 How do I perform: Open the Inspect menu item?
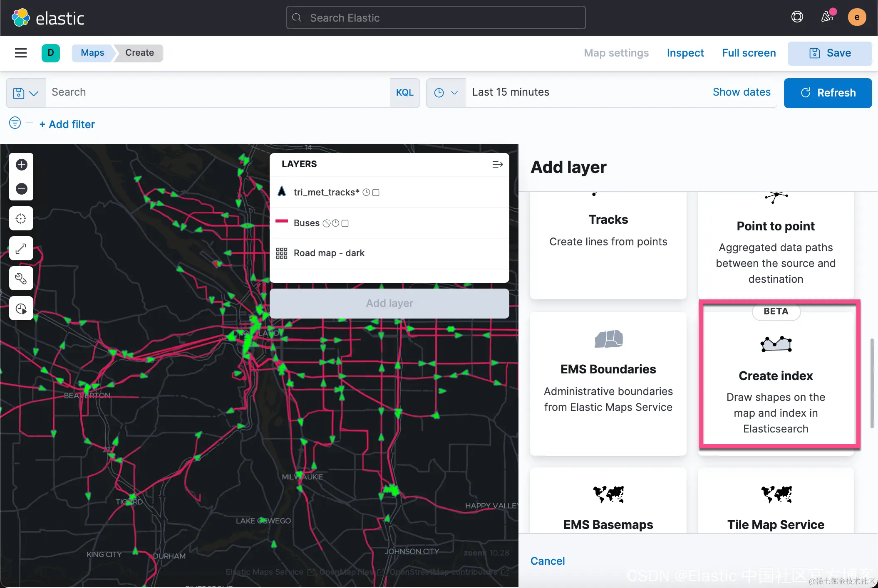pos(685,53)
